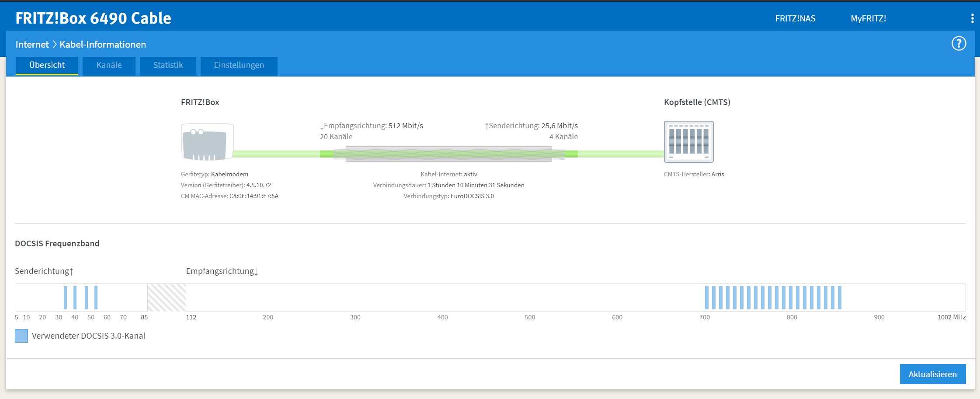Screen dimensions: 980x399
Task: Open the help question mark icon
Action: tap(959, 43)
